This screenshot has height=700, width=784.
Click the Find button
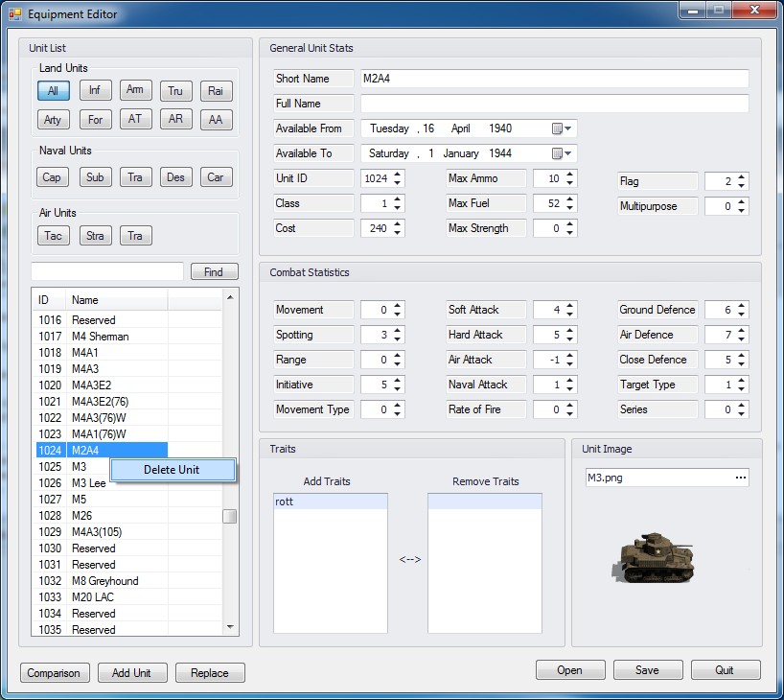[214, 271]
